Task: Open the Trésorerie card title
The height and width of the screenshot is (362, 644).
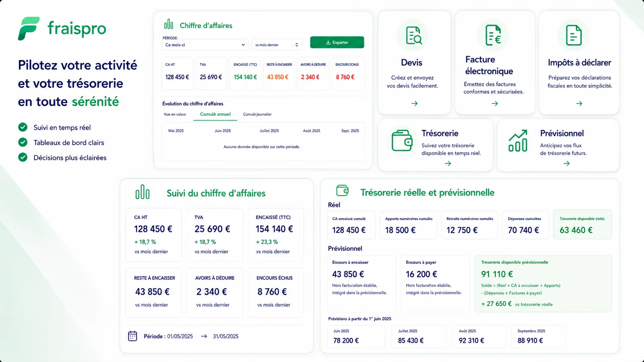Action: pos(440,133)
